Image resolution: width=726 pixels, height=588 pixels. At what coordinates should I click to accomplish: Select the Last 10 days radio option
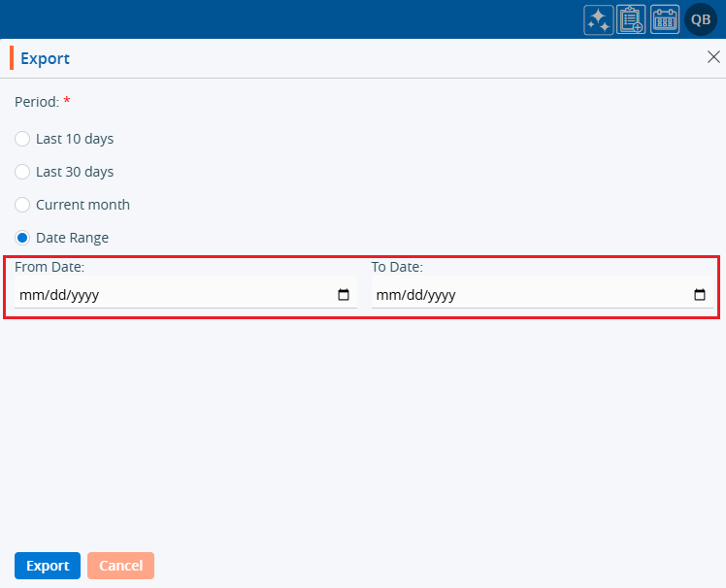click(x=22, y=139)
